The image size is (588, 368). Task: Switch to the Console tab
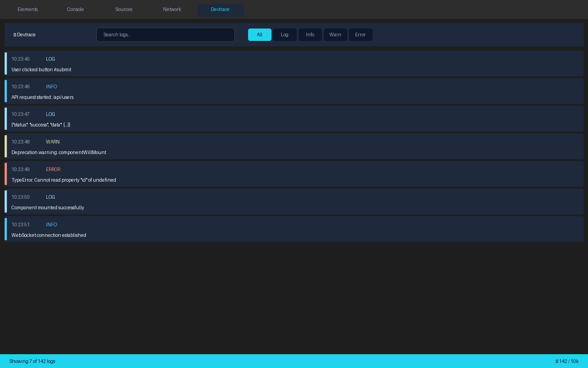pos(75,9)
